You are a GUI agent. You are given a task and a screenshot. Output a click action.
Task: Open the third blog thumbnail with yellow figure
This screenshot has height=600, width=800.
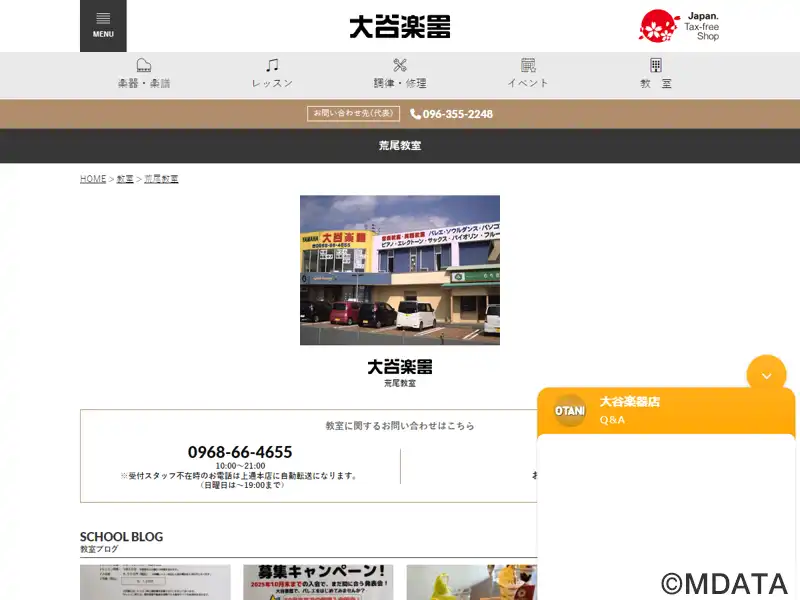[x=471, y=582]
